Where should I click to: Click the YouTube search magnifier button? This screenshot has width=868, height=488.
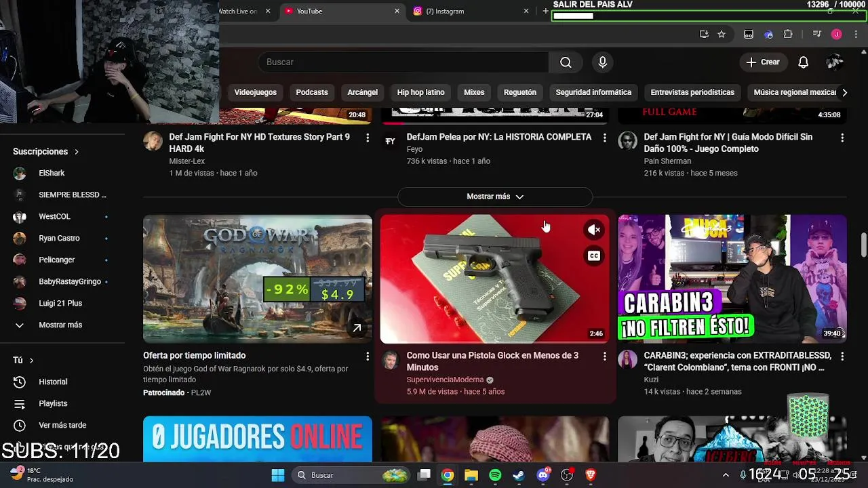click(566, 62)
